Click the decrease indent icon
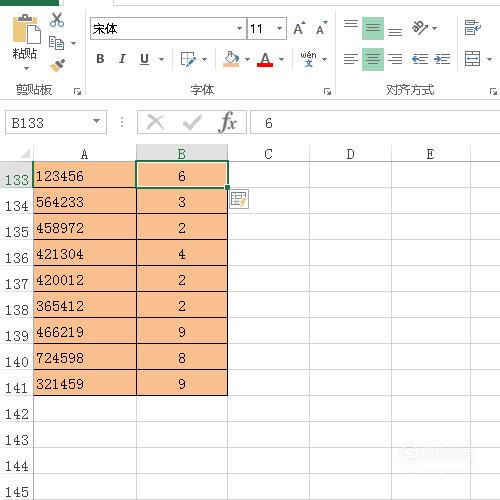The height and width of the screenshot is (500, 500). point(420,59)
